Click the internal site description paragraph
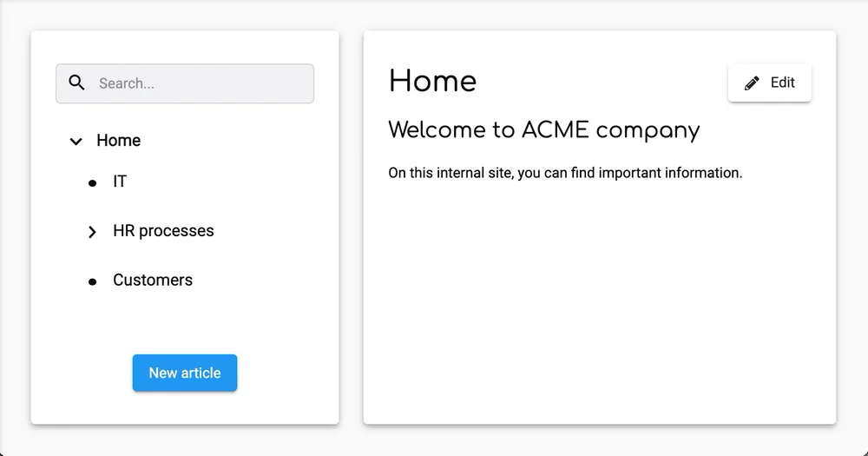 [x=565, y=173]
